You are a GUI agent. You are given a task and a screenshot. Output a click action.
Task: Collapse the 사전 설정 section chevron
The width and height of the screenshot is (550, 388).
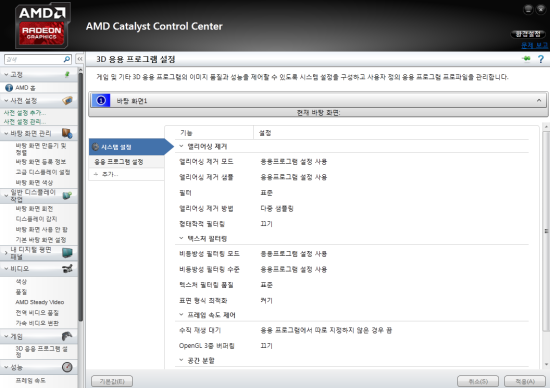(6, 101)
